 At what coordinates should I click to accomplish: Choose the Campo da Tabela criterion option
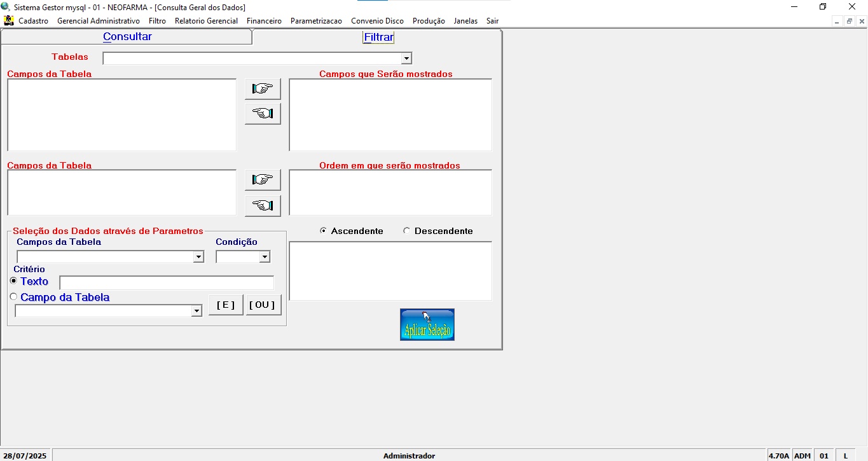(14, 297)
